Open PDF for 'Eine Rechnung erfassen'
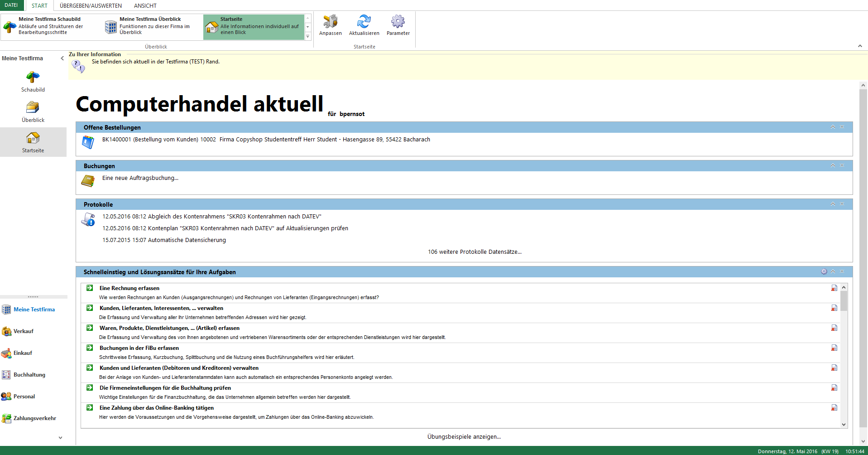Screen dimensions: 868x455 pyautogui.click(x=834, y=288)
